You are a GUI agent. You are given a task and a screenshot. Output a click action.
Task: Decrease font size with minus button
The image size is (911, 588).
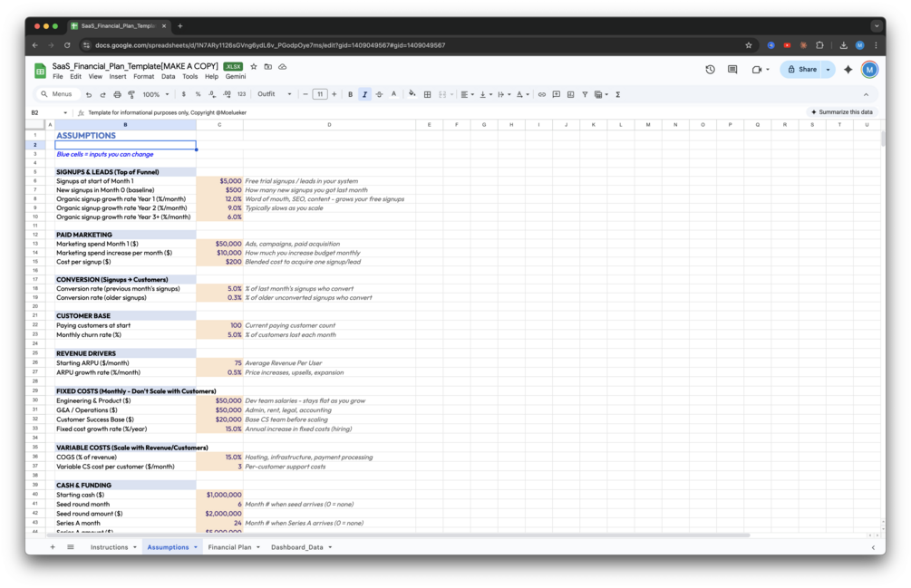click(x=305, y=94)
